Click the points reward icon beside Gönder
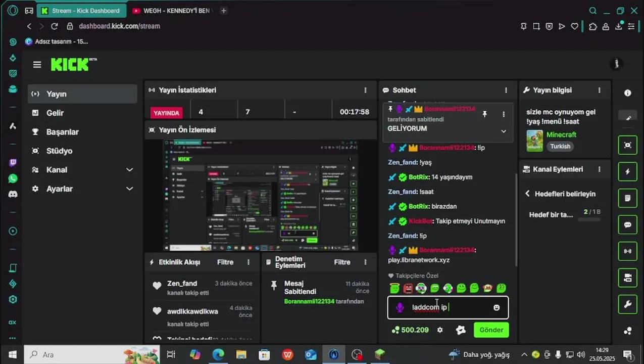 461,330
